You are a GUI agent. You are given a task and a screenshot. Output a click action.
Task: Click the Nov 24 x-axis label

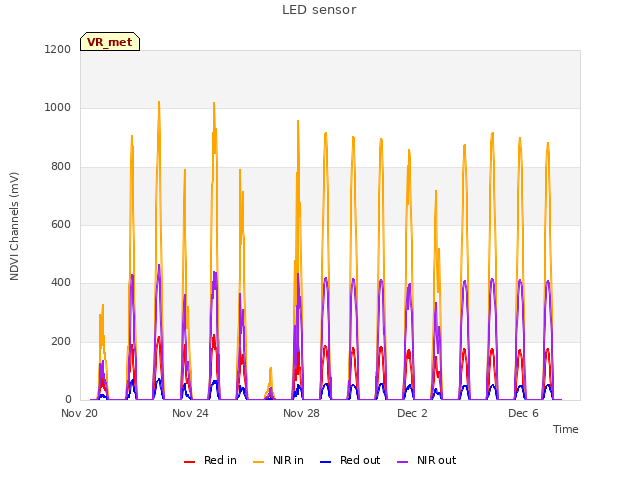190,413
